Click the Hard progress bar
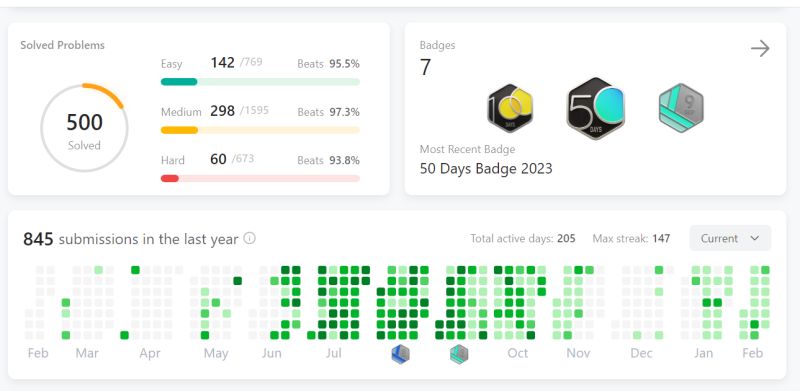The width and height of the screenshot is (800, 391). pos(260,178)
